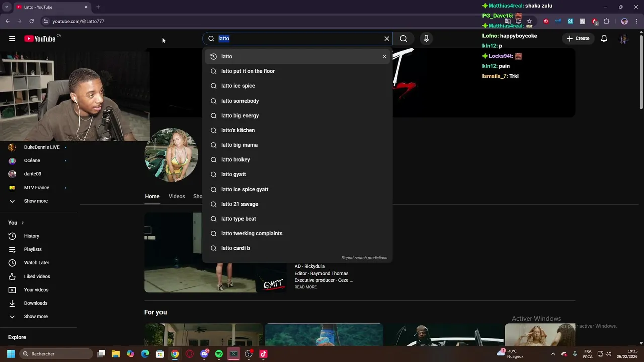Remove 'latto' from search history suggestions
This screenshot has height=362, width=644.
click(384, 57)
